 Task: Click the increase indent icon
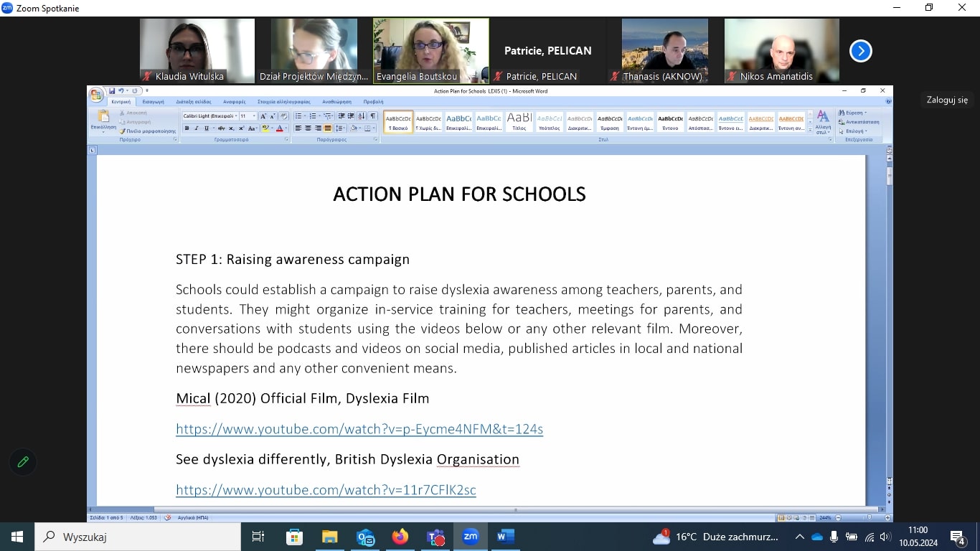[x=351, y=116]
